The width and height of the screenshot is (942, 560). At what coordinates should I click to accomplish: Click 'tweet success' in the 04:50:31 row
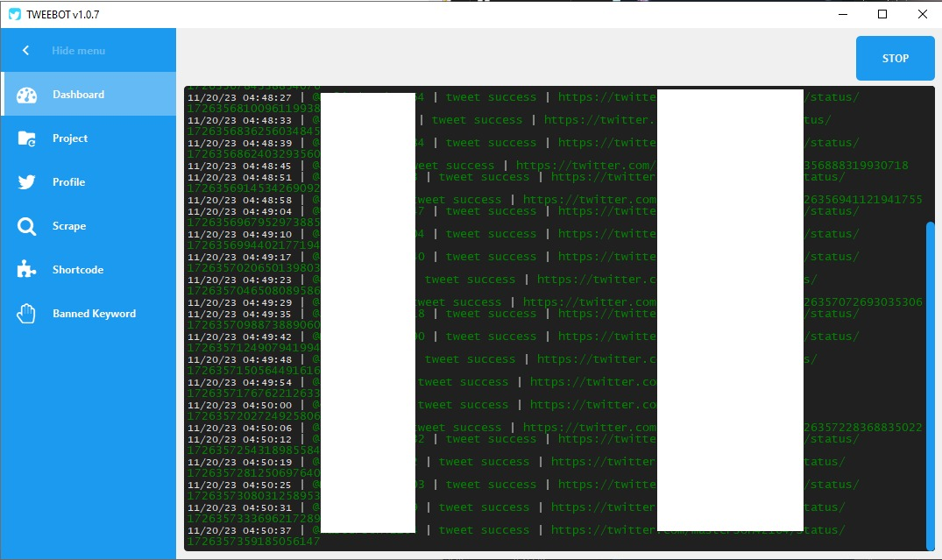pos(484,507)
